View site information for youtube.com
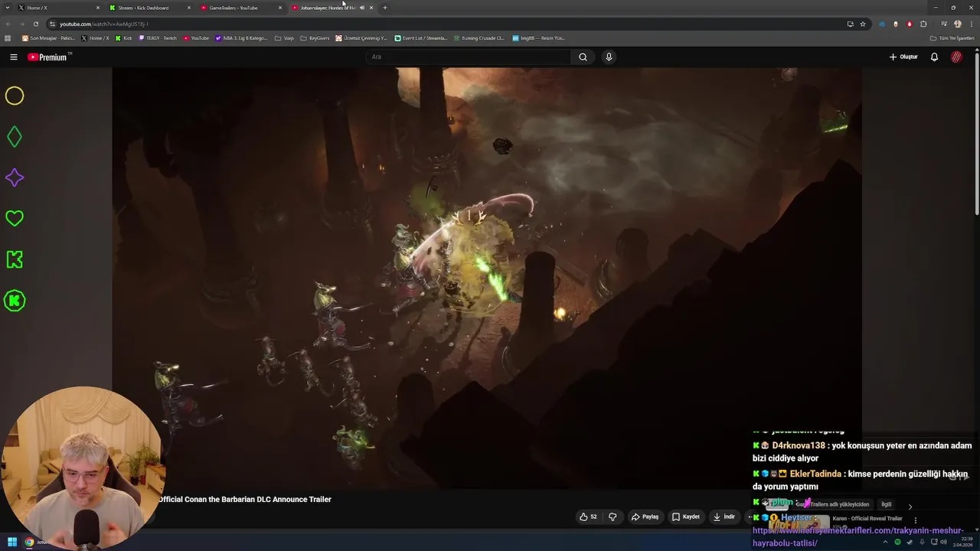 (x=52, y=24)
